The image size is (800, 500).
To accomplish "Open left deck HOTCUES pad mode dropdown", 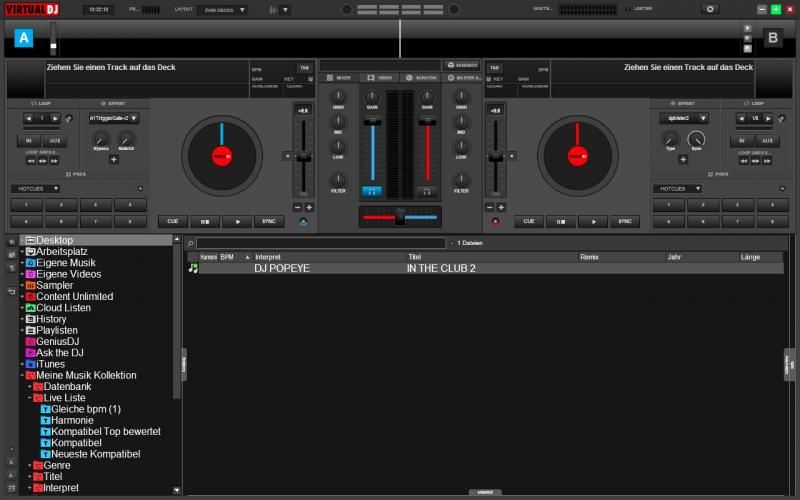I will 36,189.
